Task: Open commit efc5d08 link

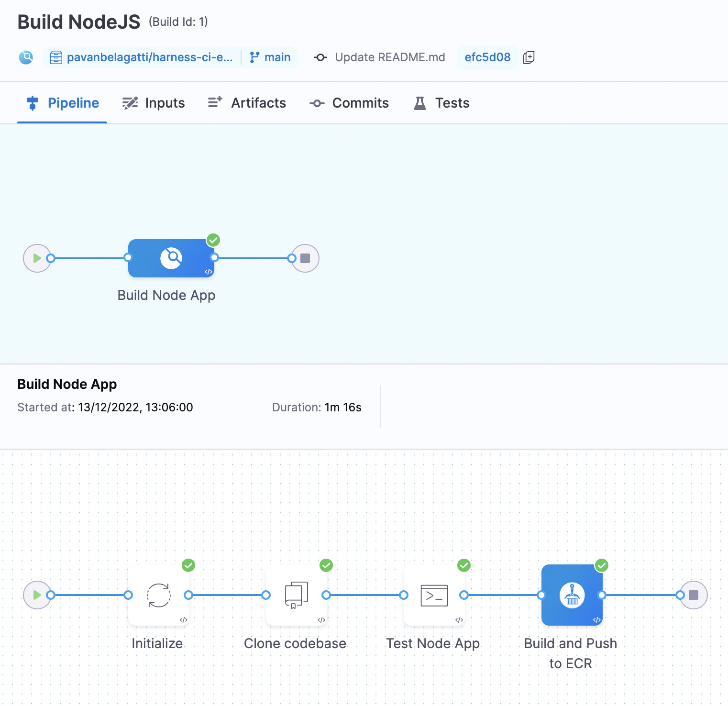Action: point(487,57)
